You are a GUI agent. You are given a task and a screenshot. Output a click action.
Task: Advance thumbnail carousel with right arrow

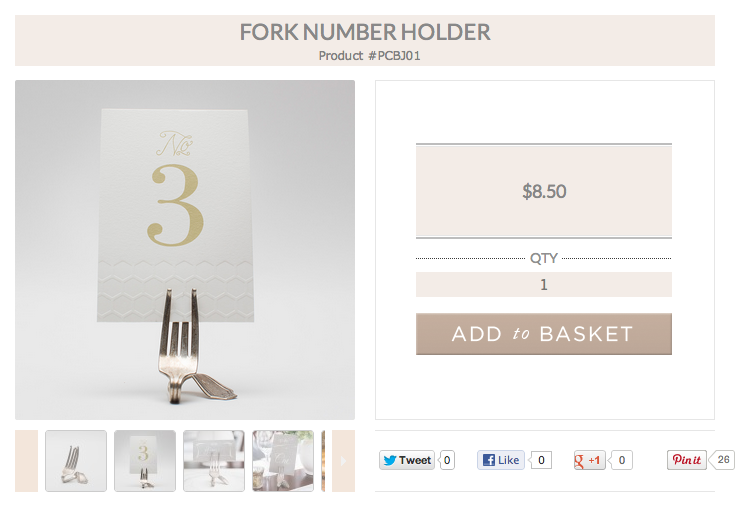click(343, 461)
